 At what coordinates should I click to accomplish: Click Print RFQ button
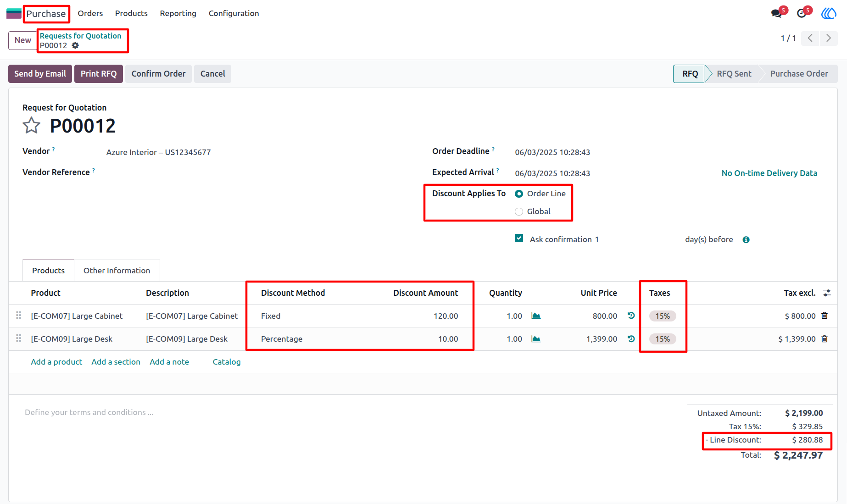pyautogui.click(x=99, y=74)
